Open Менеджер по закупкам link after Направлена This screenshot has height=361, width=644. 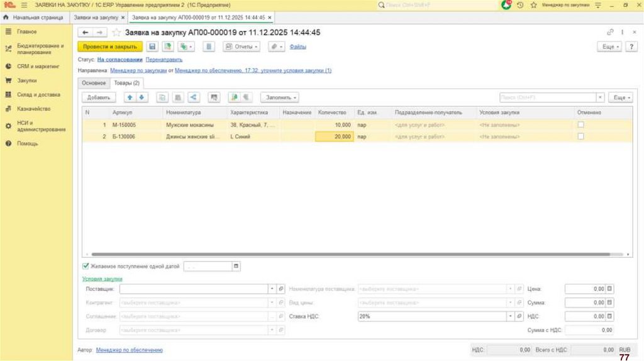point(138,70)
